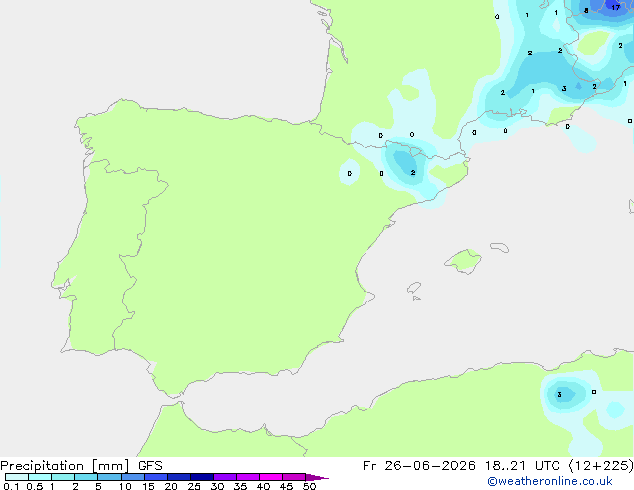Click the 25 to 30 mm dark blue swatch

click(202, 477)
